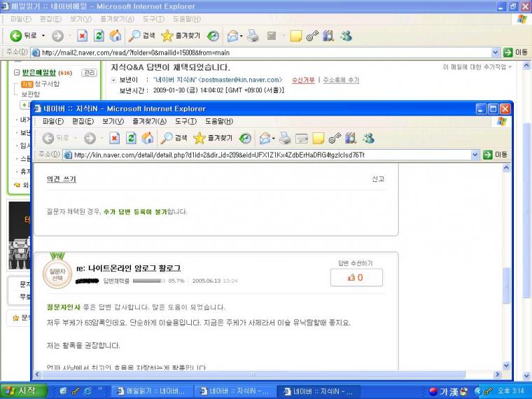532x399 pixels.
Task: Refresh the page in front 지식iN window
Action: click(132, 138)
